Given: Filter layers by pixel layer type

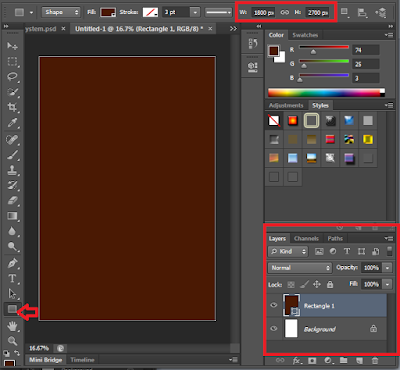Looking at the screenshot, I should tap(319, 251).
